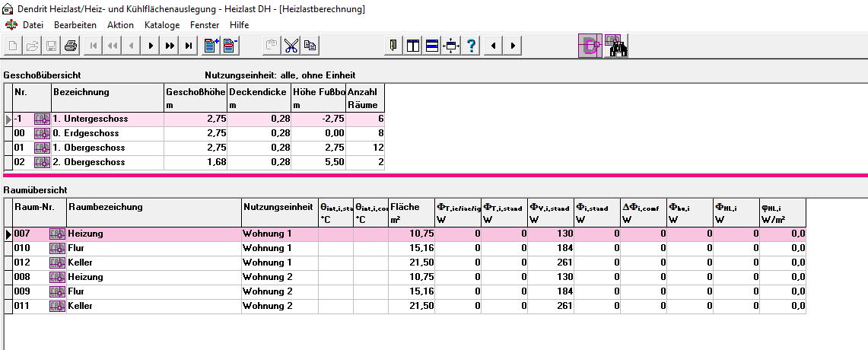Open the Bearbeiten menu
868x350 pixels.
pos(75,25)
